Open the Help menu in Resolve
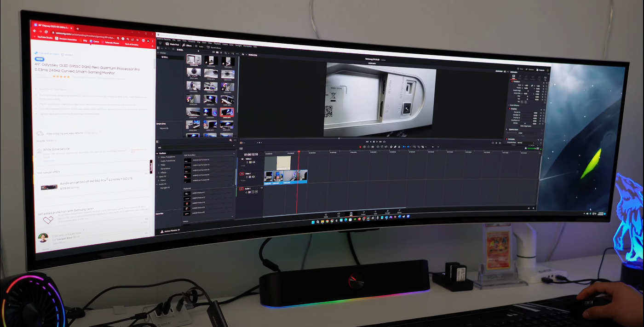The width and height of the screenshot is (644, 327). (255, 46)
